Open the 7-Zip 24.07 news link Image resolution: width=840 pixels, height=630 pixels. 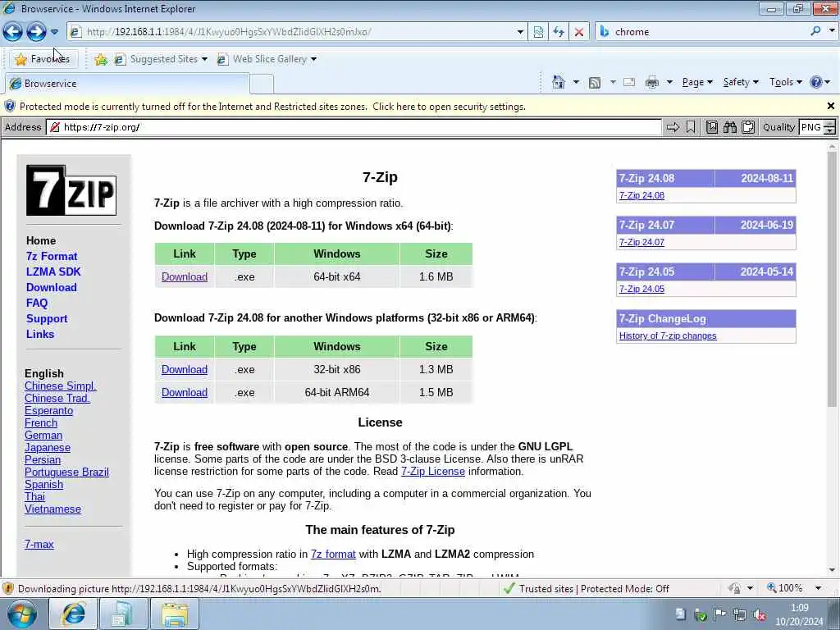(641, 242)
